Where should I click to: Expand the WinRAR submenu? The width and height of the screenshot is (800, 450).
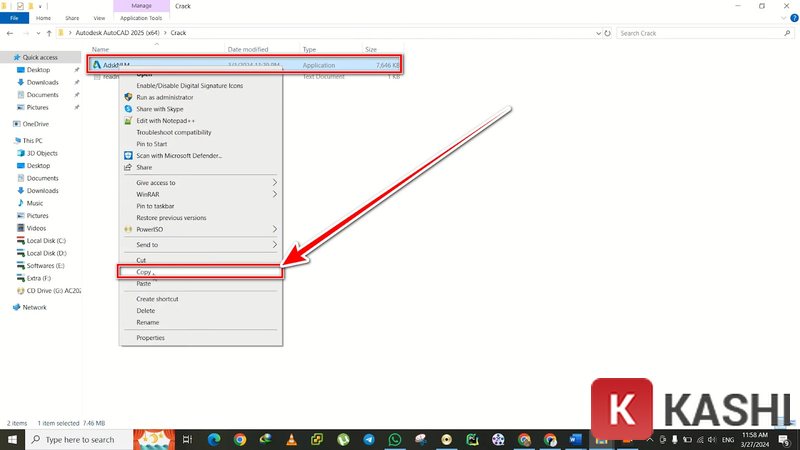tap(201, 194)
